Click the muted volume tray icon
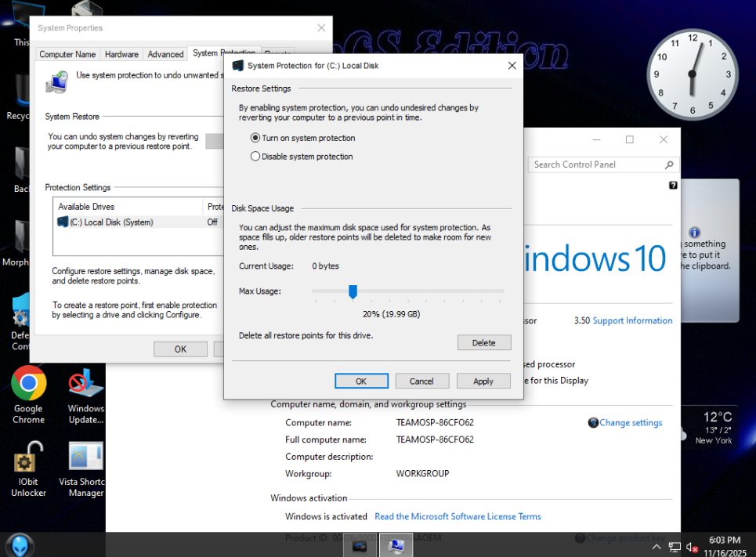The image size is (756, 557). coord(692,547)
